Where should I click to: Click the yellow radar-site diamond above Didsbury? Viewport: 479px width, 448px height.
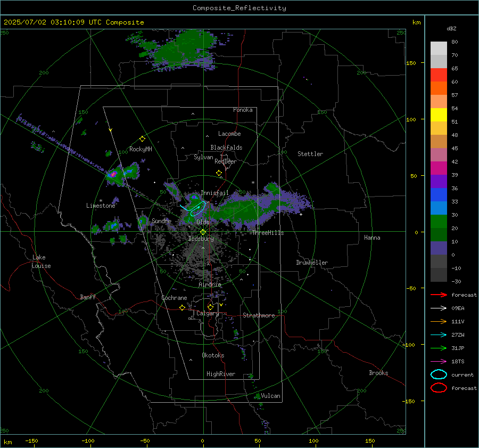coord(203,232)
